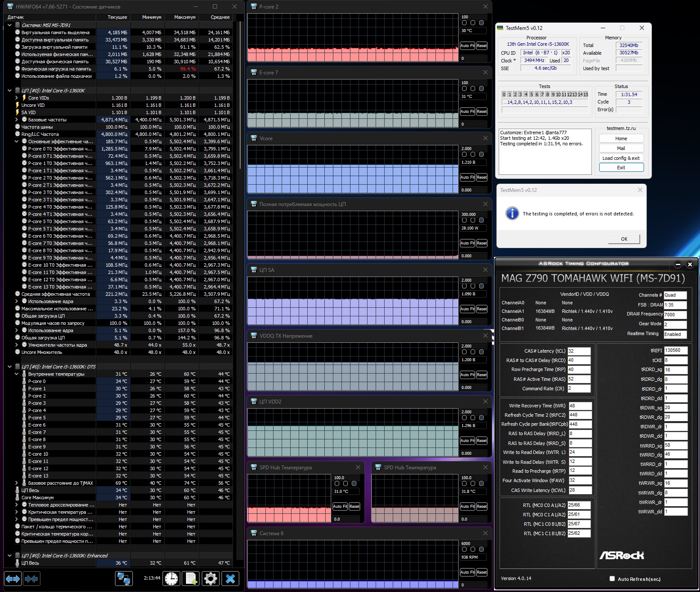This screenshot has width=700, height=592.
Task: Click the CAS# Latency (tCL) value field
Action: [x=579, y=351]
